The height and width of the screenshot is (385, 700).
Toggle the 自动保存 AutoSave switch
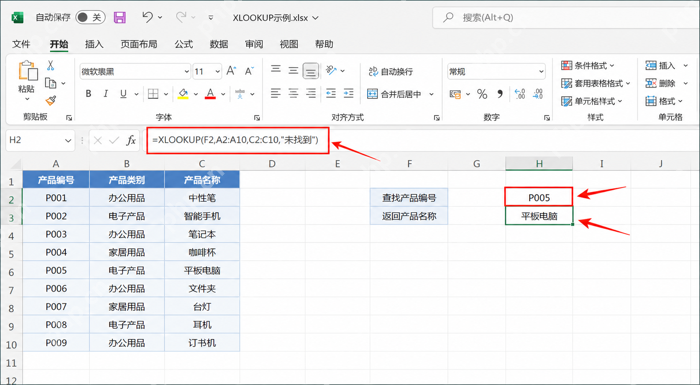point(90,17)
